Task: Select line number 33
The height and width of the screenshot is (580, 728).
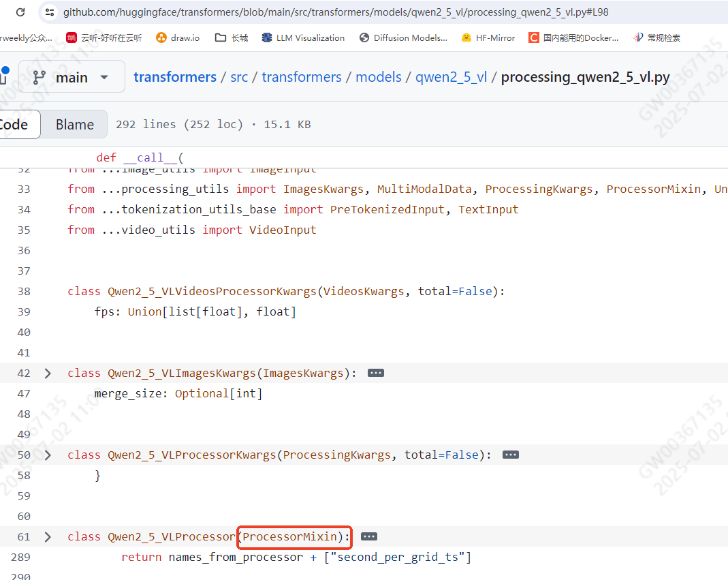Action: (x=24, y=189)
